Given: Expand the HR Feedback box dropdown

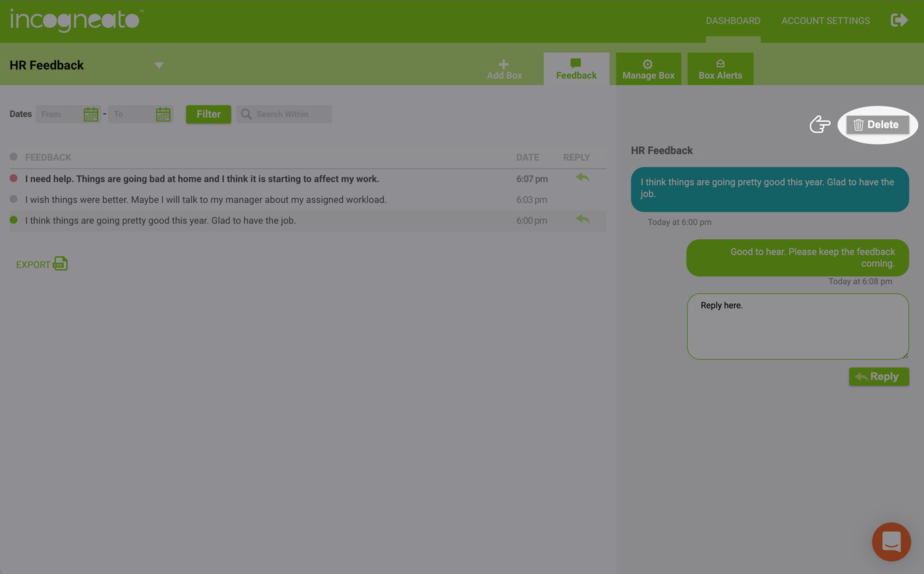Looking at the screenshot, I should (x=159, y=65).
